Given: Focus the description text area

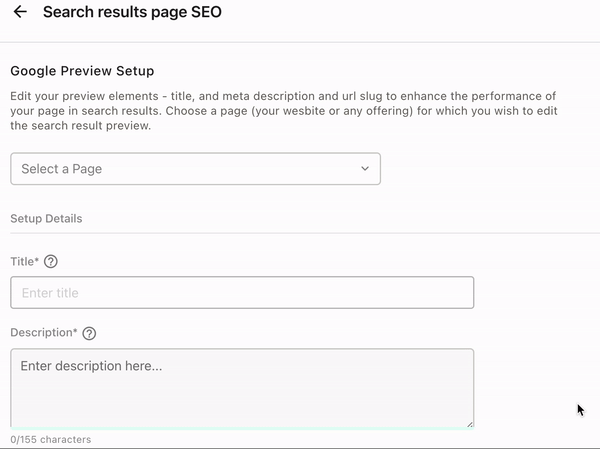Looking at the screenshot, I should pyautogui.click(x=242, y=388).
